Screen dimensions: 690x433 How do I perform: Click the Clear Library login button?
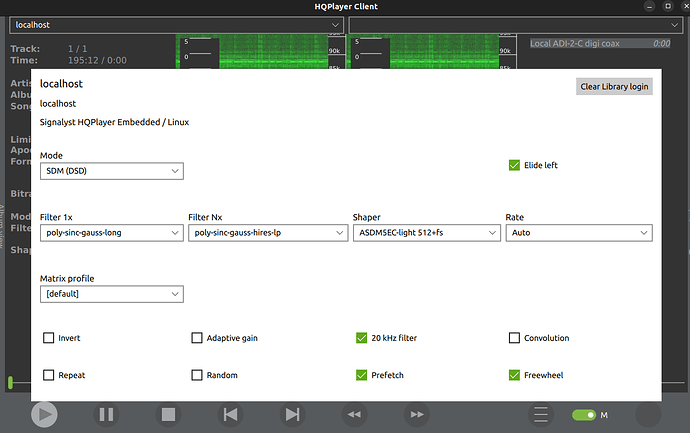614,87
